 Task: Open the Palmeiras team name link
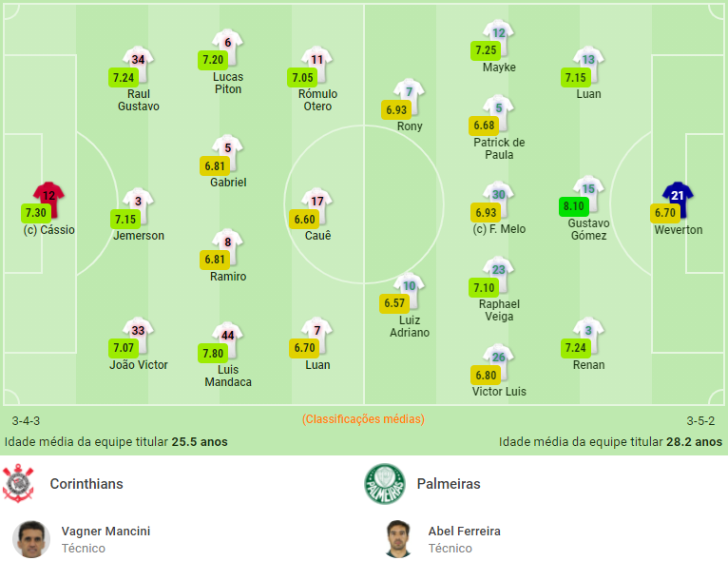tap(449, 484)
